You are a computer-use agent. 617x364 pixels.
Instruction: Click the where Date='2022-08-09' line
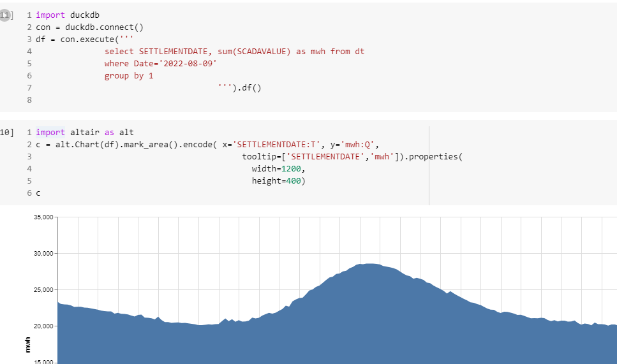coord(160,64)
